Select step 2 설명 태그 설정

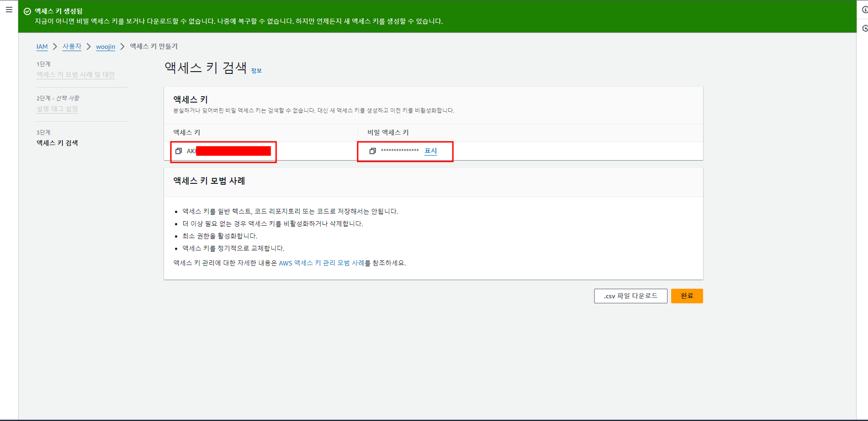coord(57,109)
